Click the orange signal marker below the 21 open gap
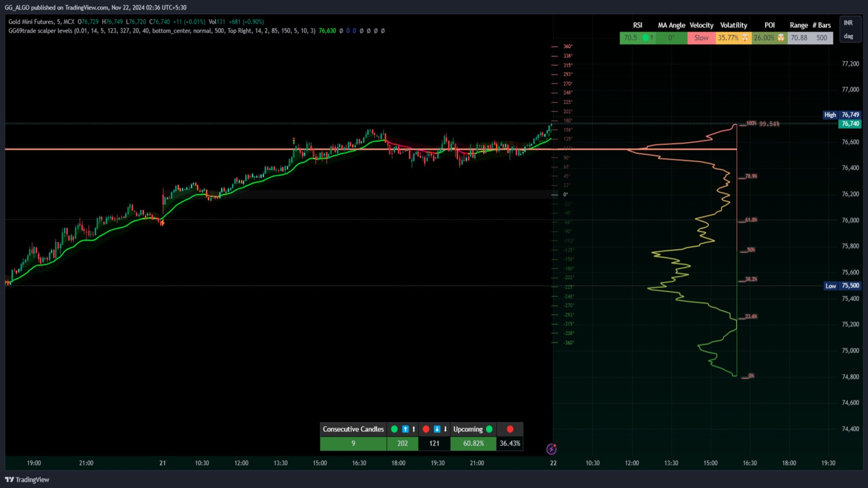868x488 pixels. [162, 222]
